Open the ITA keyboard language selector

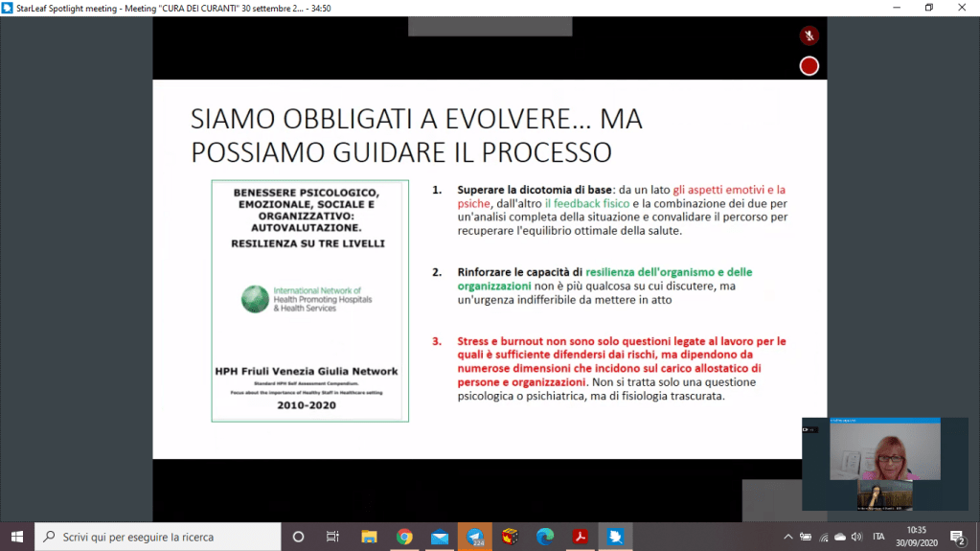coord(878,537)
